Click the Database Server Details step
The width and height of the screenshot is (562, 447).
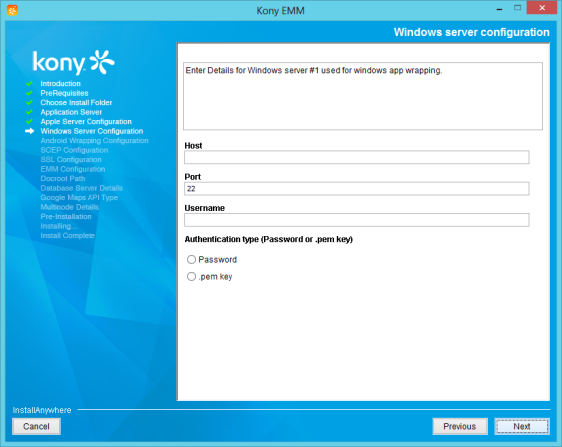coord(81,188)
